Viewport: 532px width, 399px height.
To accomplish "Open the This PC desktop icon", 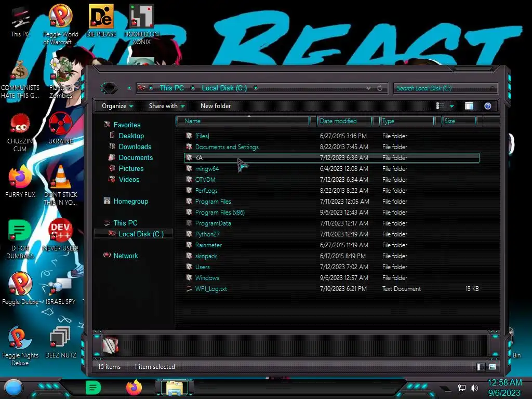I will pos(20,21).
